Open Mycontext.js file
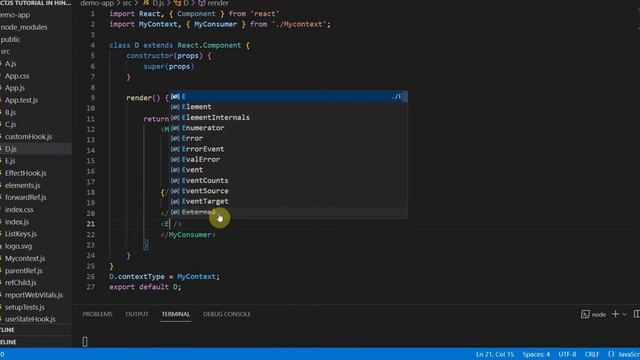 25,258
